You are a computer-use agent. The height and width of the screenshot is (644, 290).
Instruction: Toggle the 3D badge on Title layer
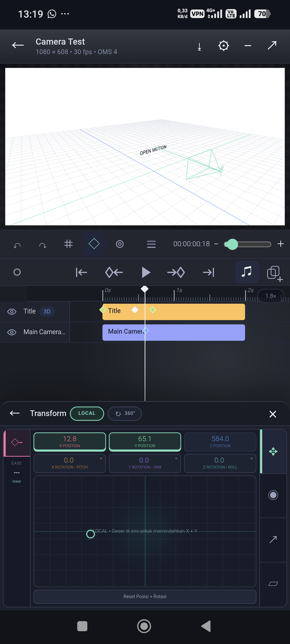[47, 311]
